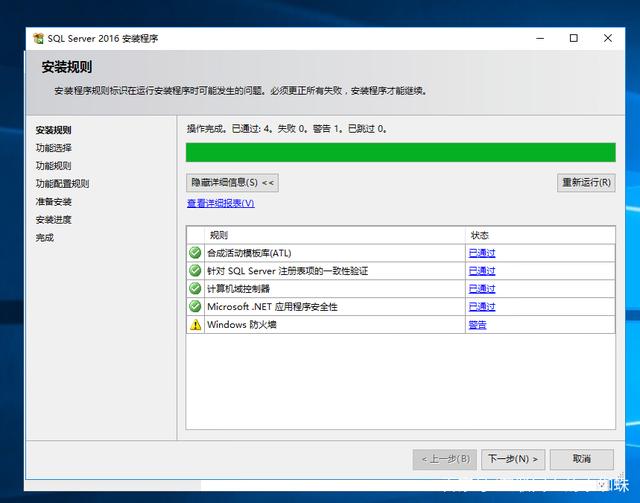Close the SQL Server 2016 setup window

click(x=608, y=38)
